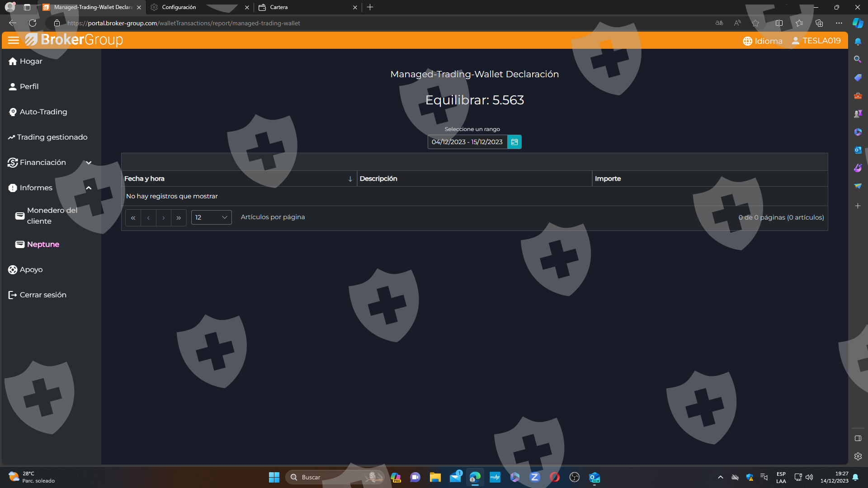Click the Perfil user icon
The image size is (868, 488).
pos(13,87)
